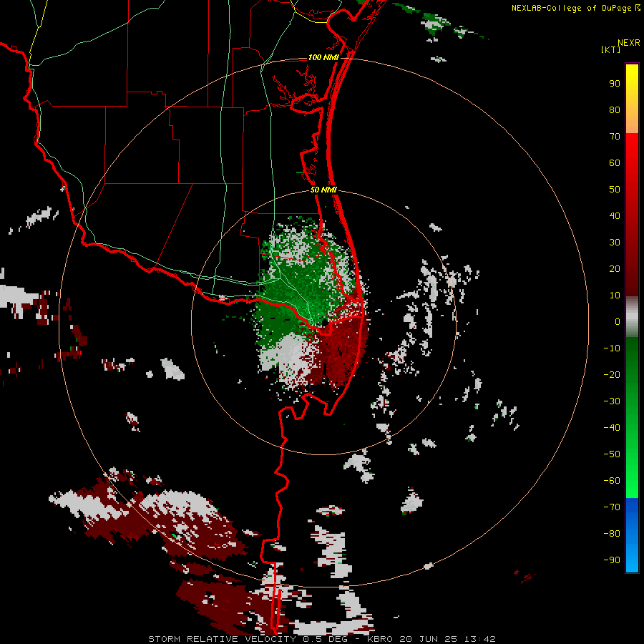The height and width of the screenshot is (644, 644).
Task: Click the [KT] units label
Action: click(x=610, y=49)
